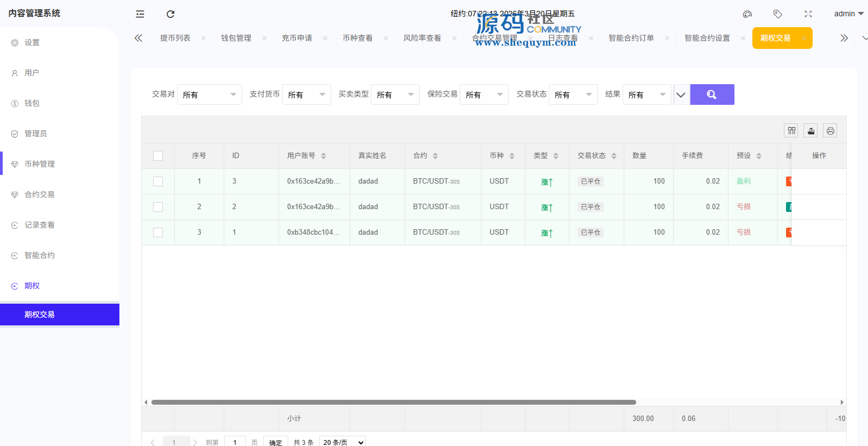The width and height of the screenshot is (868, 446).
Task: Open the theme palette icon
Action: (x=747, y=14)
